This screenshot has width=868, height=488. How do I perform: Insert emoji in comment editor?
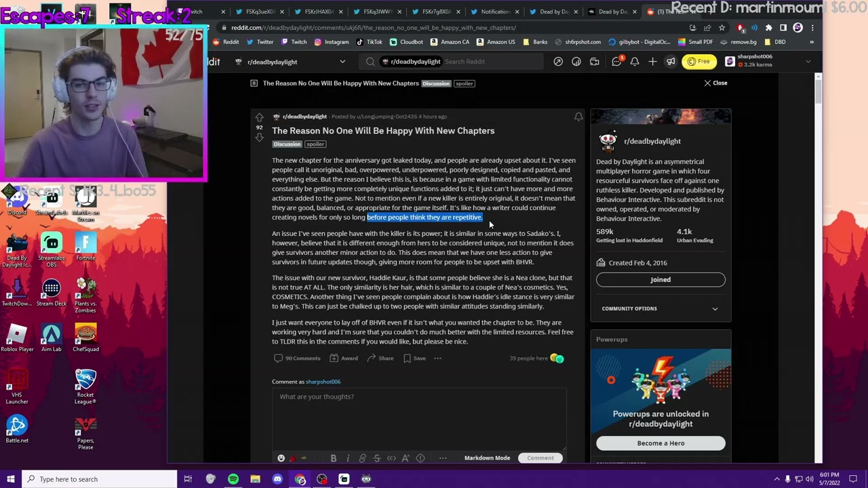(281, 458)
